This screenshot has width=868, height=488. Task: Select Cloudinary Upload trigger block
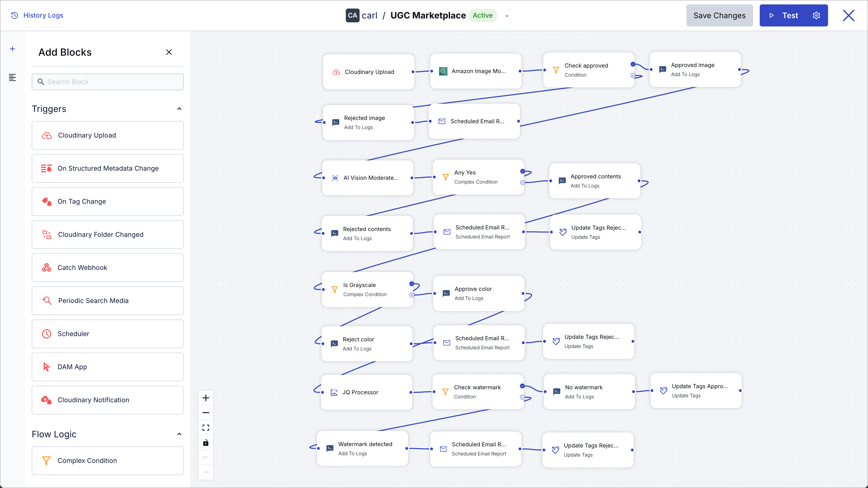pyautogui.click(x=107, y=135)
